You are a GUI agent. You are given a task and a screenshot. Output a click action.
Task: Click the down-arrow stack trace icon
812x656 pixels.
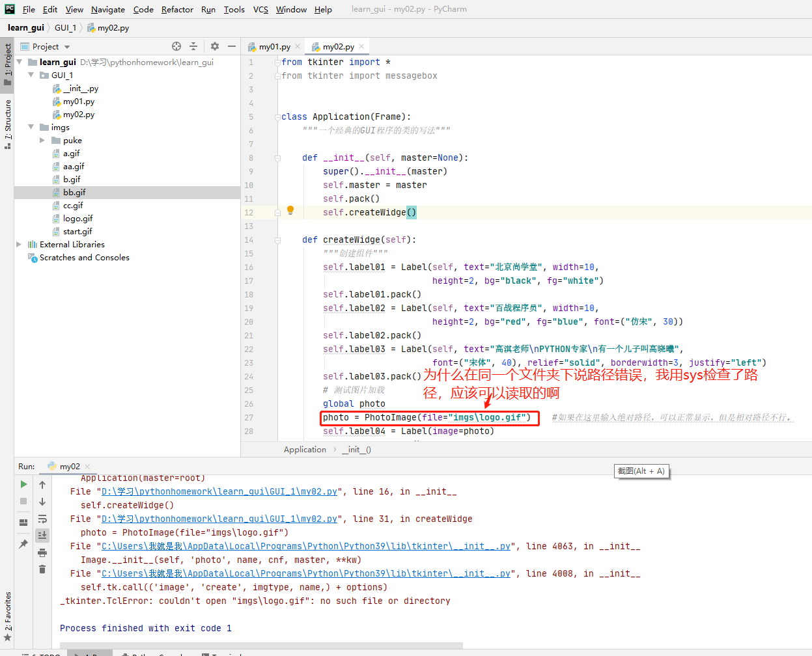click(x=42, y=502)
